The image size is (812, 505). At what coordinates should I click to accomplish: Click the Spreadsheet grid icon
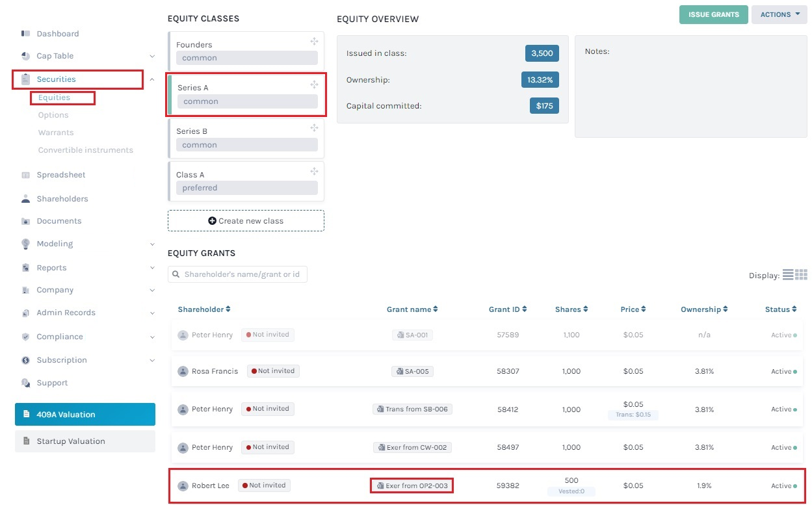point(25,175)
